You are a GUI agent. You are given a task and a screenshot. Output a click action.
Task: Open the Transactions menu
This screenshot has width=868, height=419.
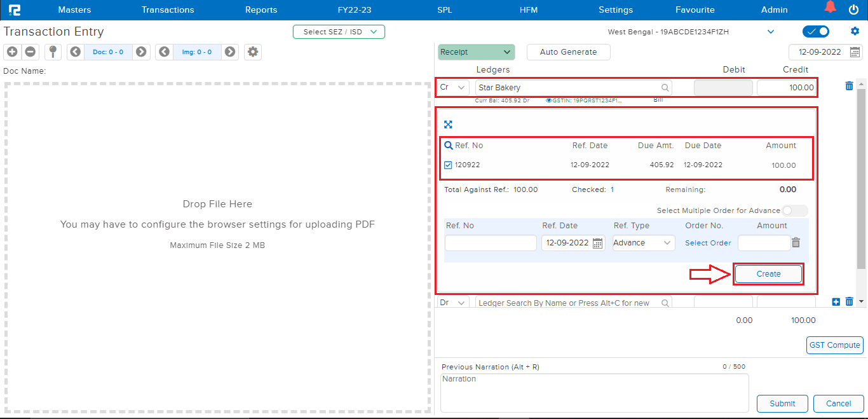(x=167, y=10)
